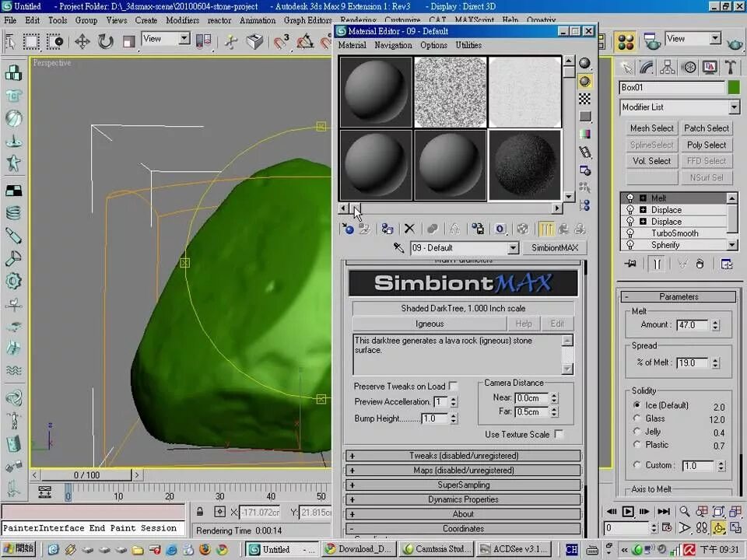Click the Arc Rotate viewport control
This screenshot has width=747, height=560.
718,527
